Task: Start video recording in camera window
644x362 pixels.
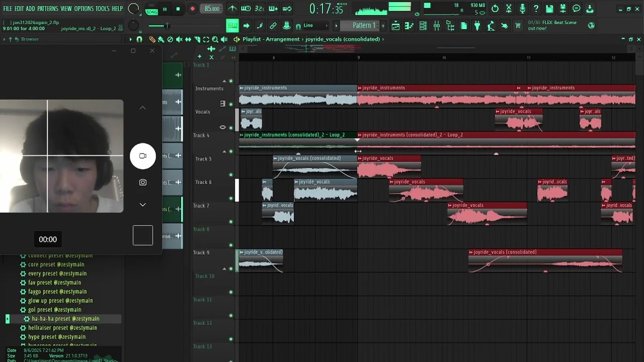Action: coord(143,156)
